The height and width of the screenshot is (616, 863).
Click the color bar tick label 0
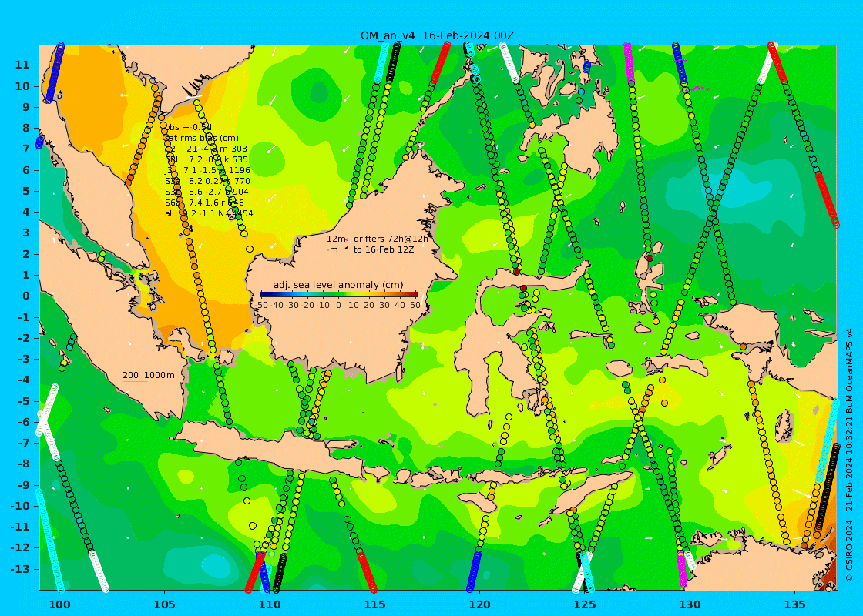click(338, 305)
